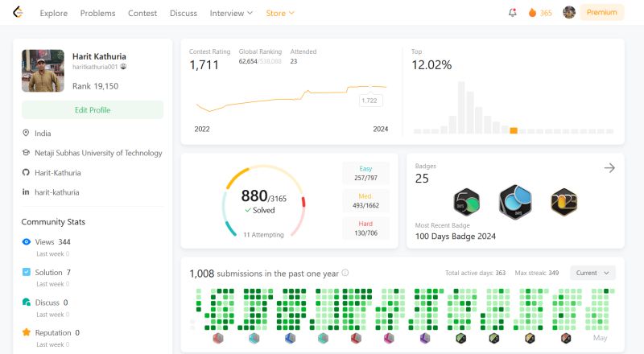The image size is (644, 354).
Task: Open the 50 Days badge
Action: click(x=467, y=202)
